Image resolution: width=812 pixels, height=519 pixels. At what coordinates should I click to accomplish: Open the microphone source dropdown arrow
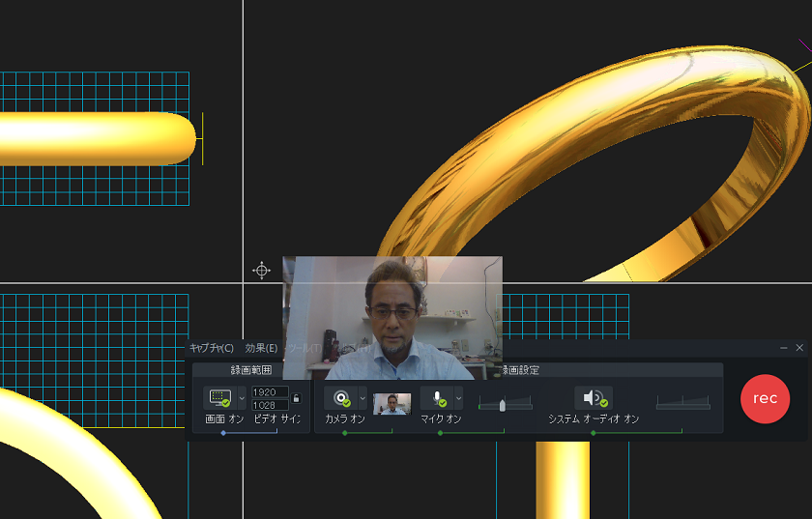pos(458,398)
